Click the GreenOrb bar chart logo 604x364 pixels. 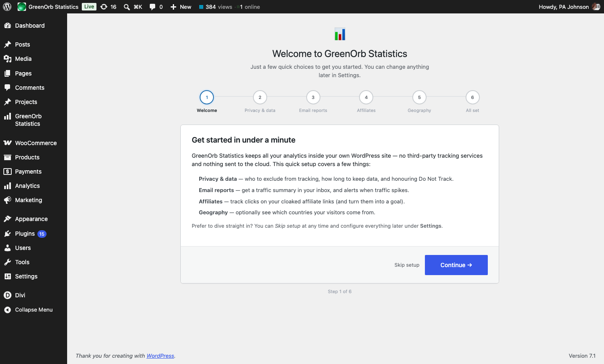[x=340, y=34]
